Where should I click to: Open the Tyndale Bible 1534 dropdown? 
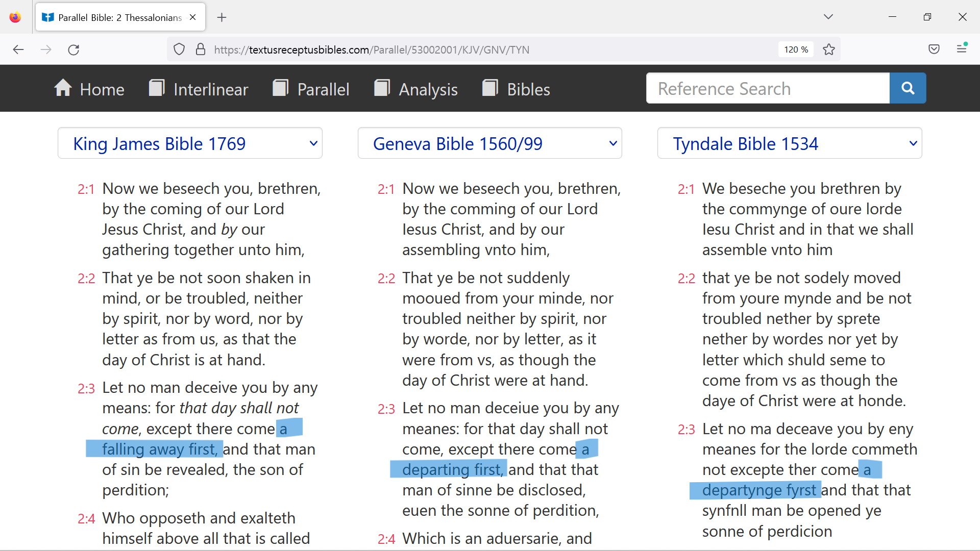tap(790, 143)
